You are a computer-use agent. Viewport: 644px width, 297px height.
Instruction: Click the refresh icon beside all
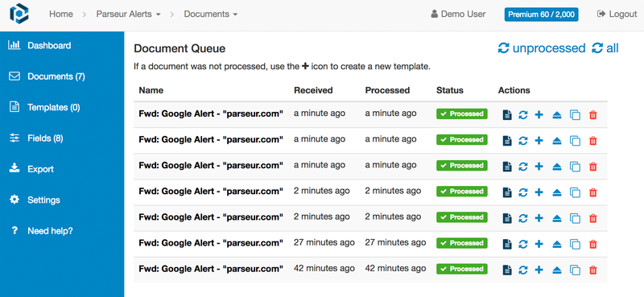(x=597, y=48)
